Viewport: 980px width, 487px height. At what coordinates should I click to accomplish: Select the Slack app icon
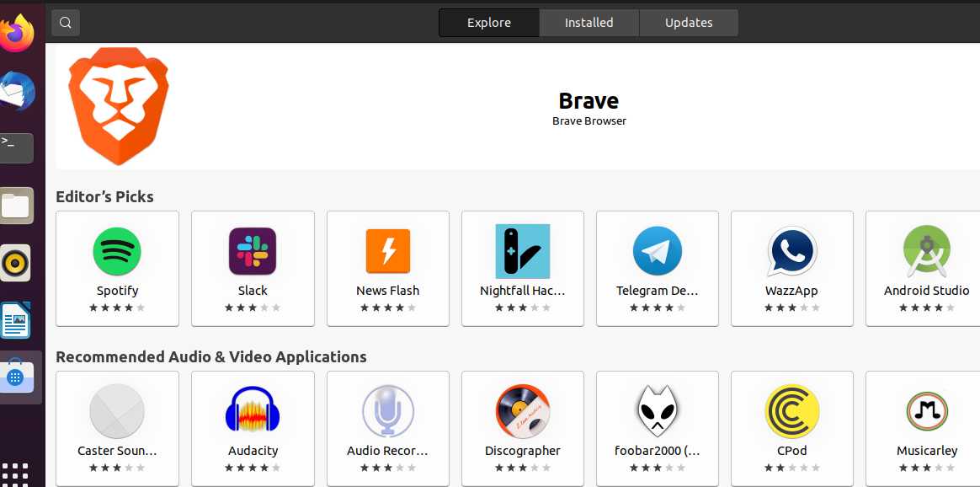tap(253, 251)
